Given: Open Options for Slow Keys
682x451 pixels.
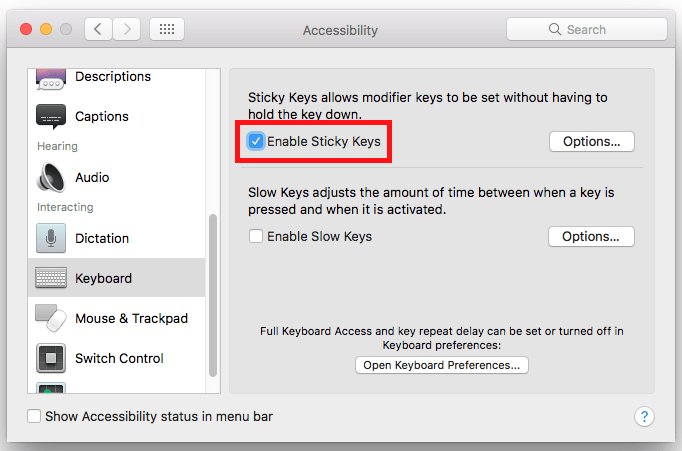Looking at the screenshot, I should (591, 236).
